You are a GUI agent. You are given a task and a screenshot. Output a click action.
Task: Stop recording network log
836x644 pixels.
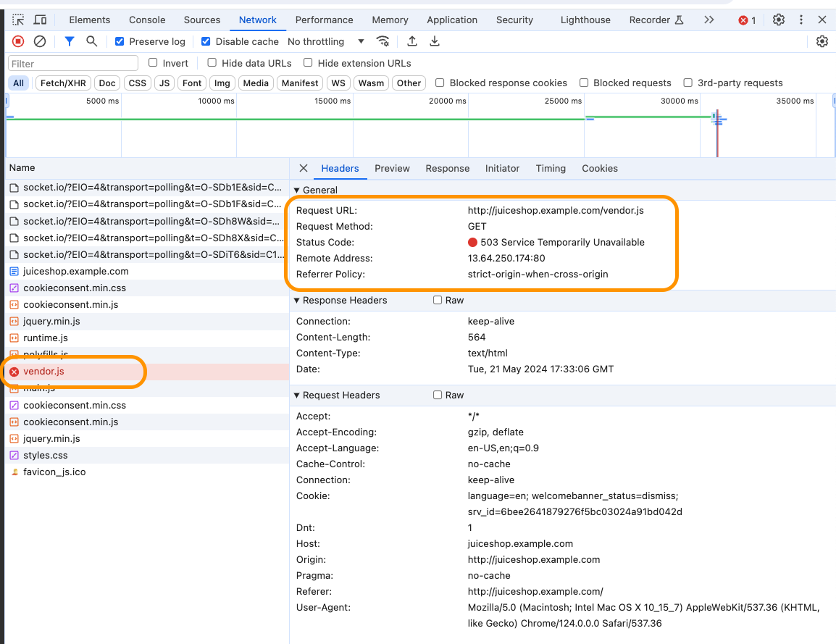click(x=18, y=41)
